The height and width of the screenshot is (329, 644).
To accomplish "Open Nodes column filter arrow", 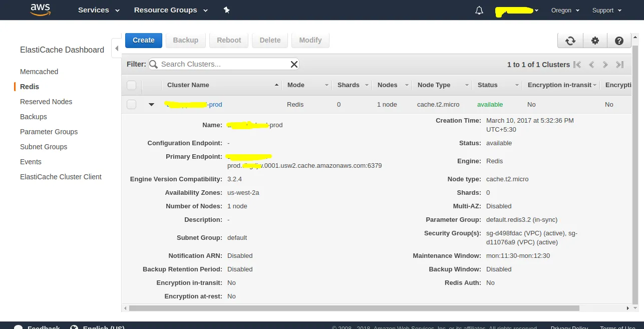I will coord(407,86).
